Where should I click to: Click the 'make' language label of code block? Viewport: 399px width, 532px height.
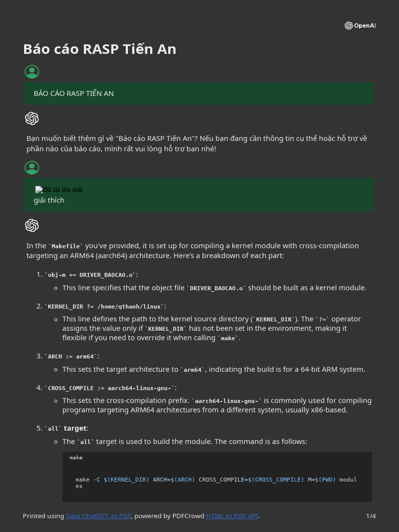click(x=76, y=458)
